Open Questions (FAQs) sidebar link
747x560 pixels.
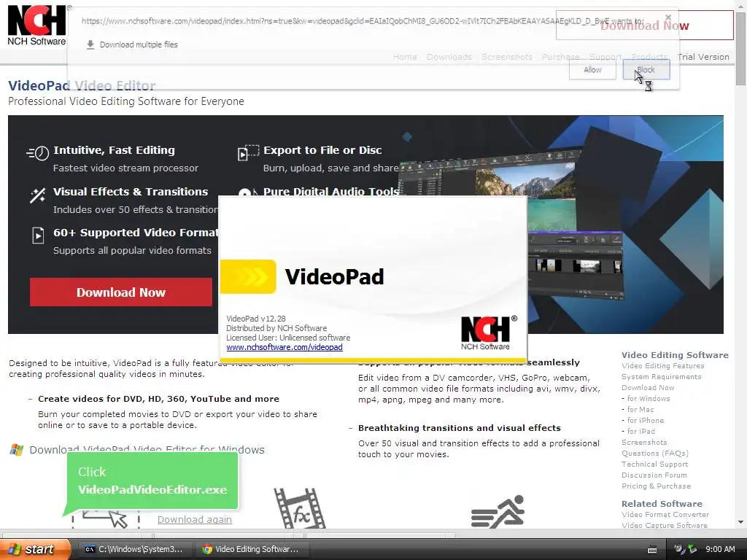[654, 454]
